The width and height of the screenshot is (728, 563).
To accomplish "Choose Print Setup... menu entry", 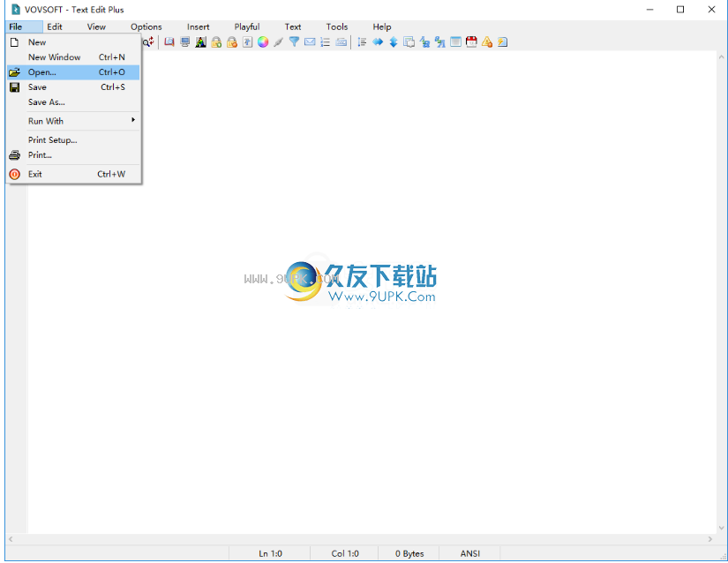I will (73, 139).
